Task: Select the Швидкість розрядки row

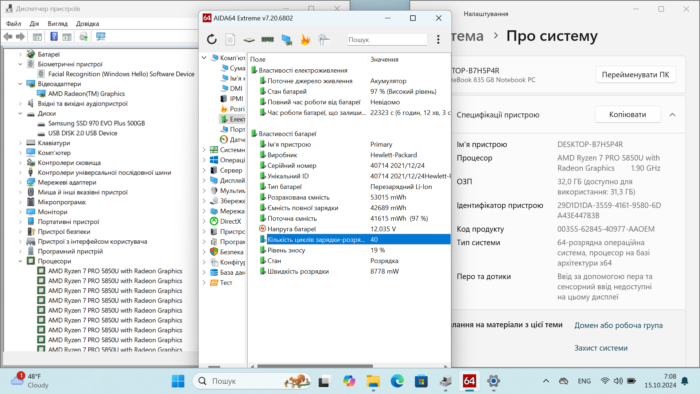Action: coord(350,271)
